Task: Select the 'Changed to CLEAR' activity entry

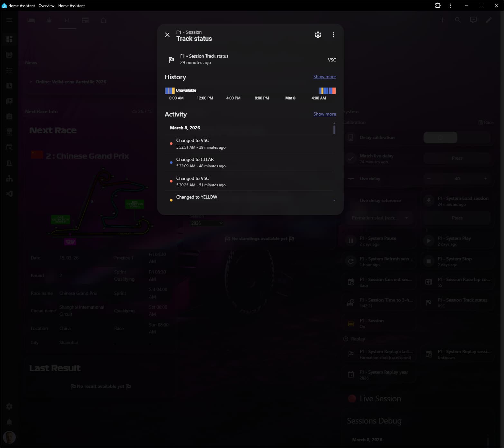Action: 248,163
